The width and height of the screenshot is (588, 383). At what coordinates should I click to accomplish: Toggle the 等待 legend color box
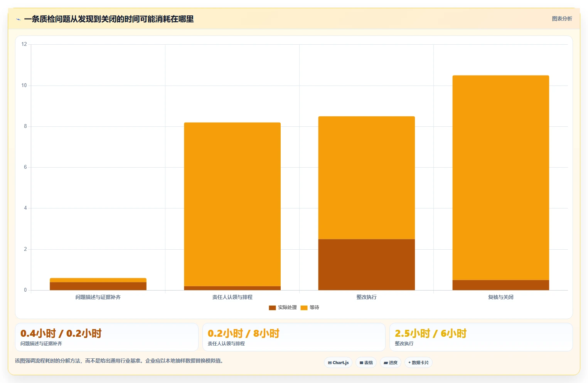tap(304, 307)
